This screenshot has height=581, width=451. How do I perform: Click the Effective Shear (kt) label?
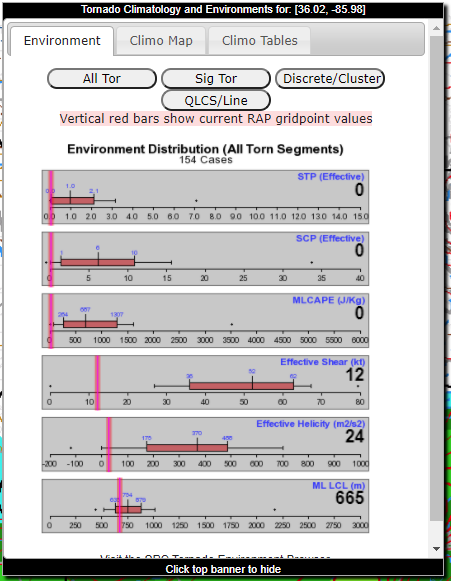pyautogui.click(x=322, y=362)
